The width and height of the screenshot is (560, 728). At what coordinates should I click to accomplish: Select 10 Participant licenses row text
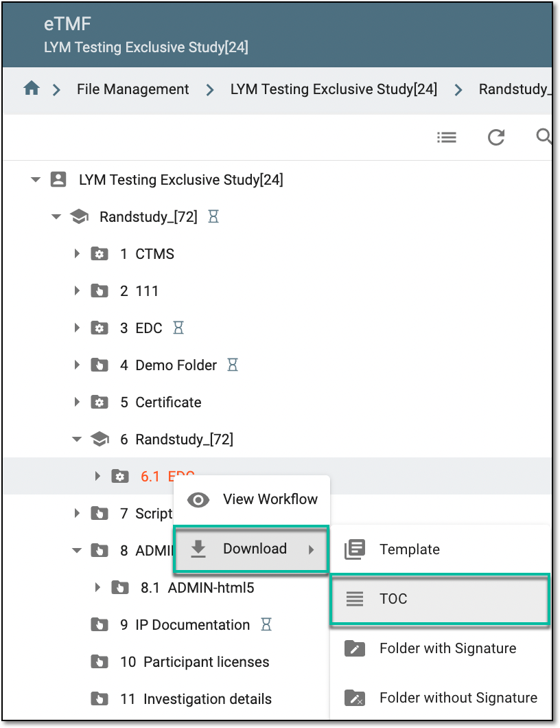click(x=194, y=661)
